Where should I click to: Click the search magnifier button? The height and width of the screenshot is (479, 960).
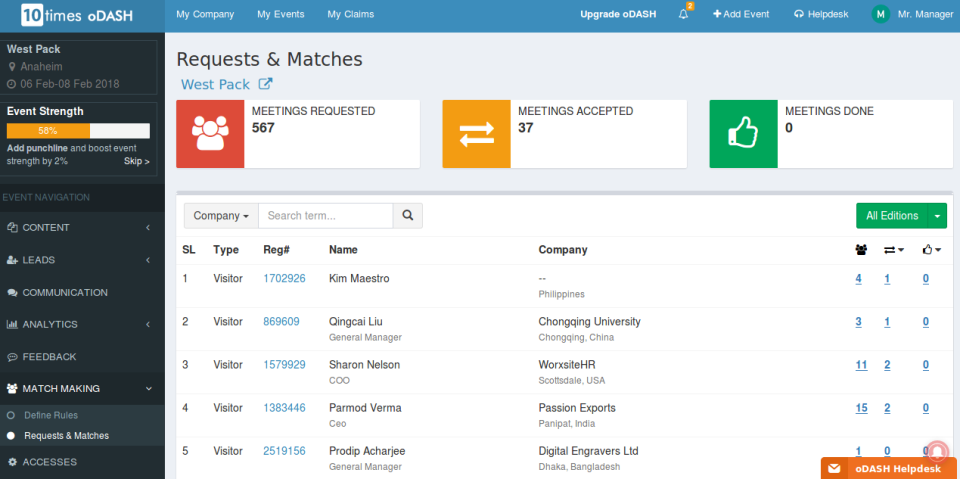pos(407,215)
